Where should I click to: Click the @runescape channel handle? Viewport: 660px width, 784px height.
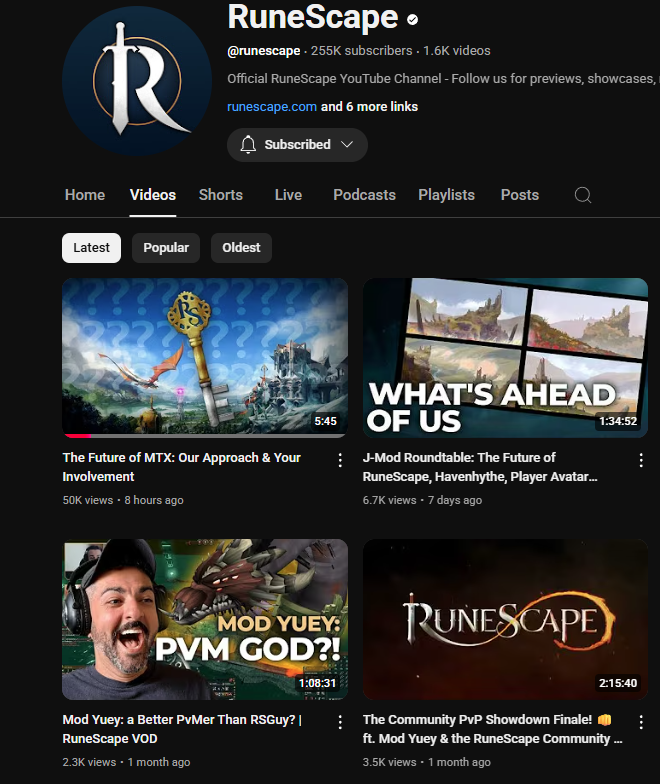click(264, 51)
